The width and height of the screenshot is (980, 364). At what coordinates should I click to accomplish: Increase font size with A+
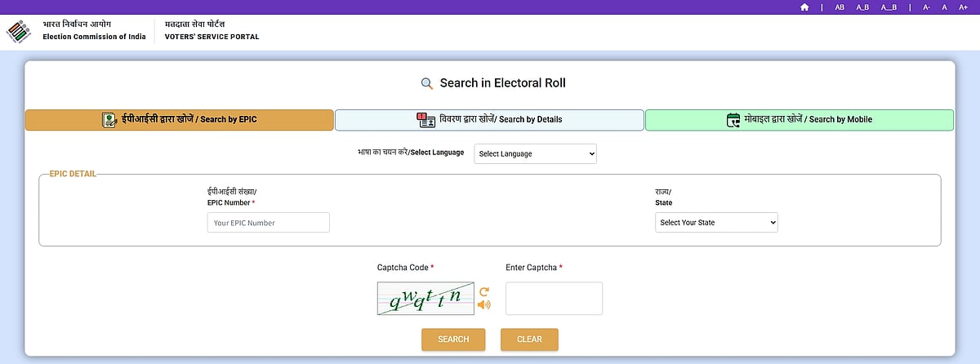coord(962,7)
